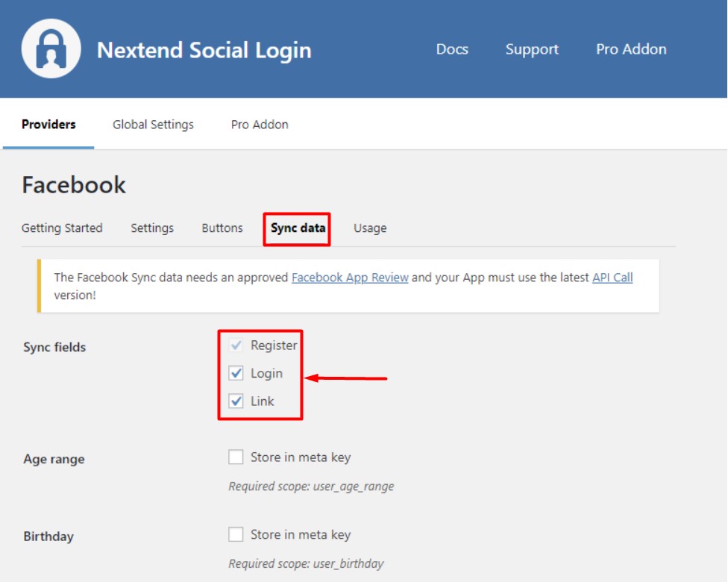
Task: Uncheck the Link sync checkbox
Action: pos(236,401)
